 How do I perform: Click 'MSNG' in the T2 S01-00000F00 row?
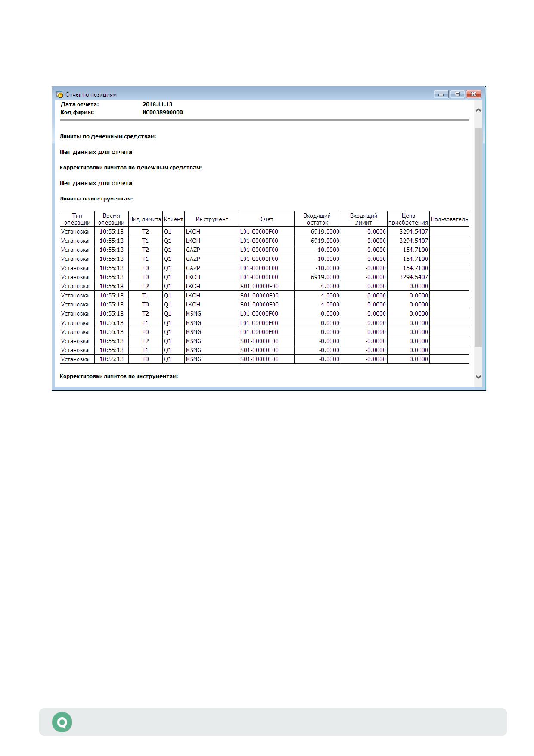tap(193, 341)
